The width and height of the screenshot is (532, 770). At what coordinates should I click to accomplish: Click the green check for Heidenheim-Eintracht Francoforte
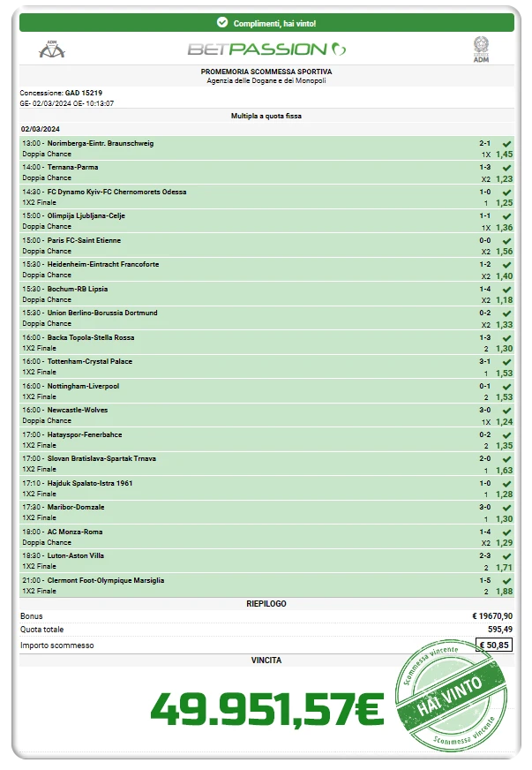(x=507, y=265)
